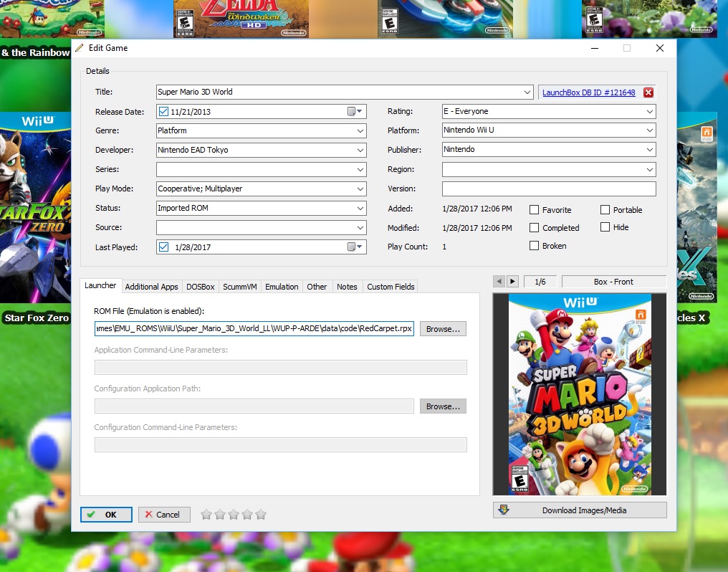The width and height of the screenshot is (728, 572).
Task: Click the pencil icon in Edit Game title bar
Action: tap(80, 48)
